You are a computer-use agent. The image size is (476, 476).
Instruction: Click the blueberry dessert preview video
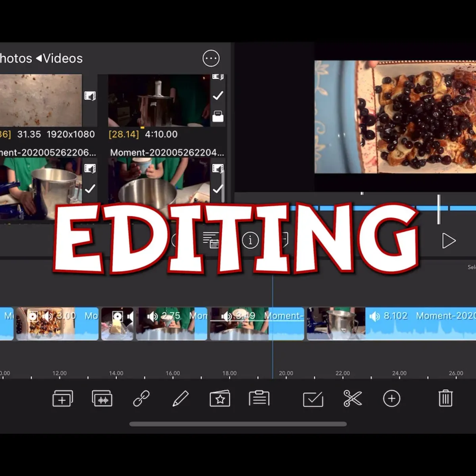395,117
